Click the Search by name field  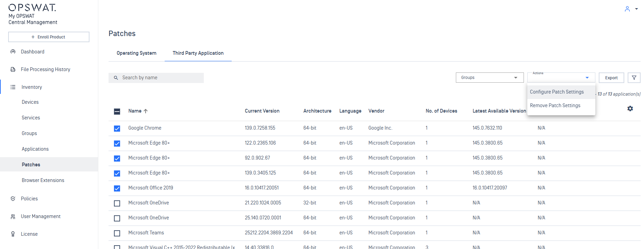point(160,78)
